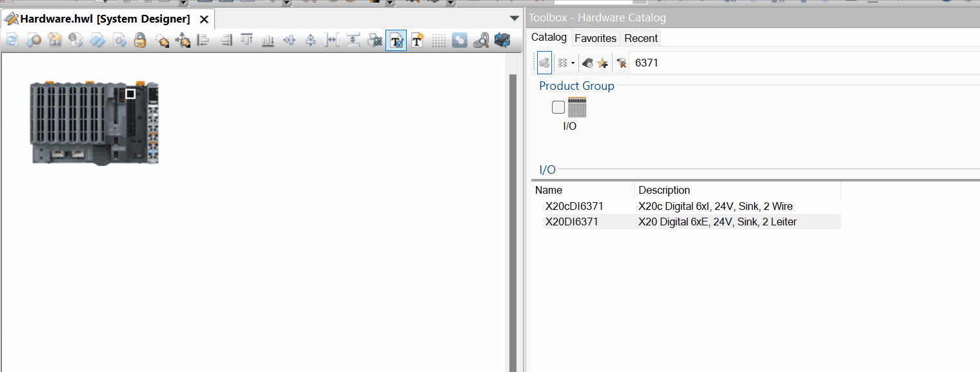
Task: Align selected objects to the bottom
Action: (268, 41)
